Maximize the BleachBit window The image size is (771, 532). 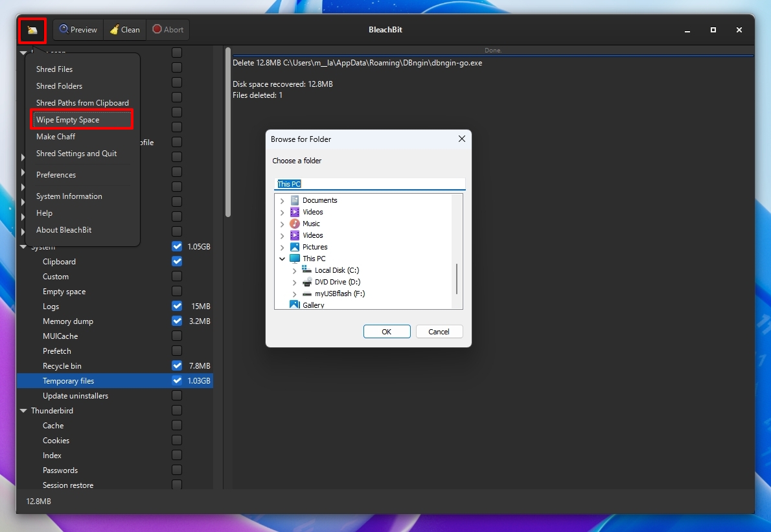(x=713, y=30)
